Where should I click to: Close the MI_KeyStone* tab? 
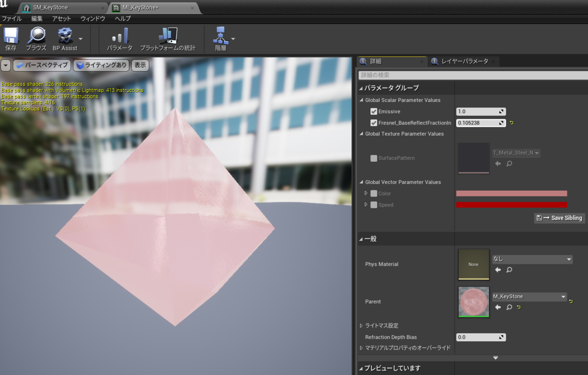(x=192, y=8)
